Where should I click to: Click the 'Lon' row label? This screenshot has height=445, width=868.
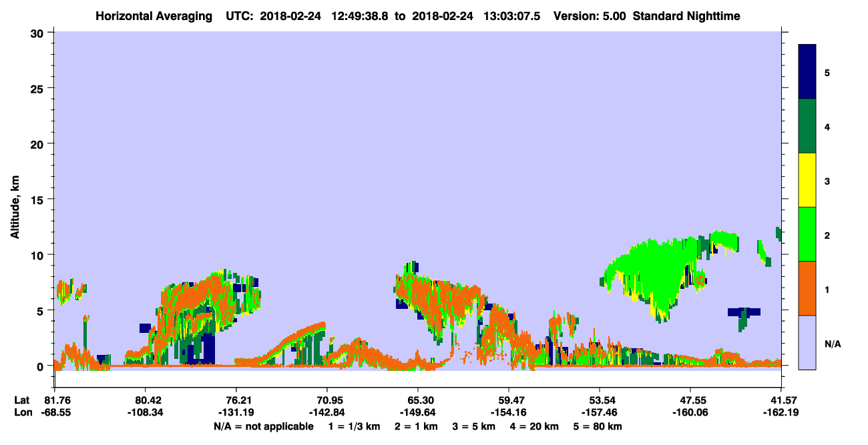point(23,412)
